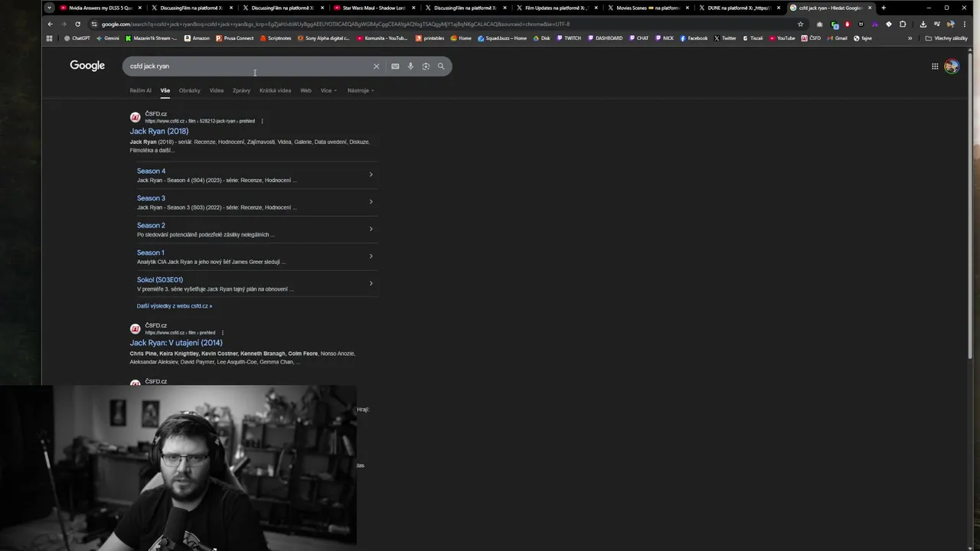Show hidden bookmarks with the double chevron
980x551 pixels.
(910, 38)
